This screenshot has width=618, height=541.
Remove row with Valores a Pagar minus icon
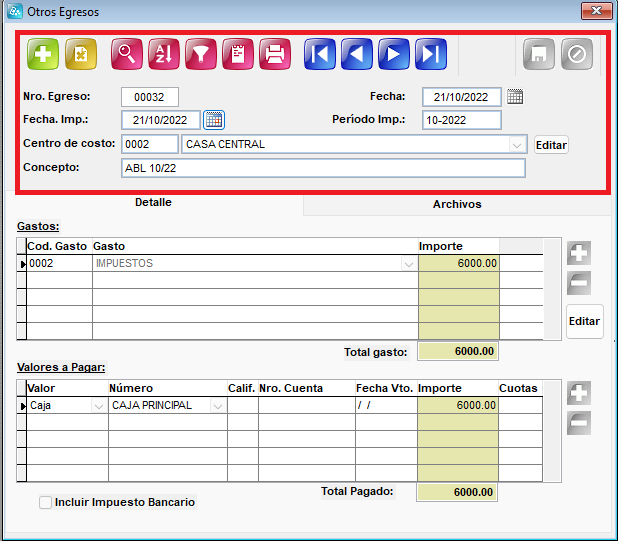coord(579,423)
